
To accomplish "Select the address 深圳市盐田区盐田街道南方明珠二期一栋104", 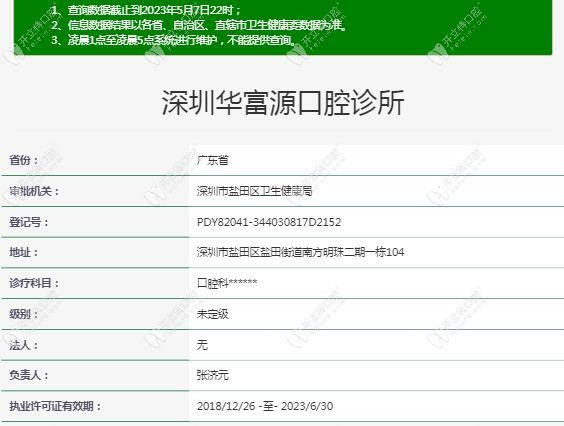I will [300, 252].
